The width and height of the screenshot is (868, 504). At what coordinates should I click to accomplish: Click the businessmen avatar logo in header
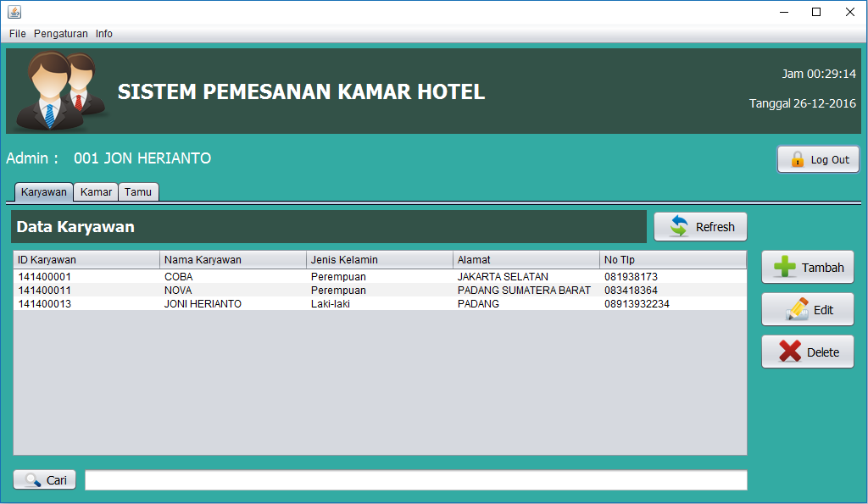click(60, 91)
